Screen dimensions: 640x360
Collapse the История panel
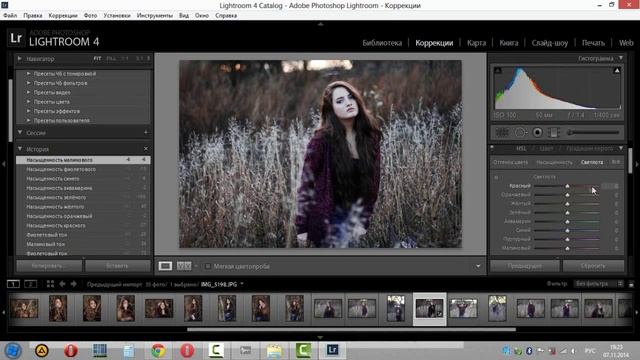(20, 149)
